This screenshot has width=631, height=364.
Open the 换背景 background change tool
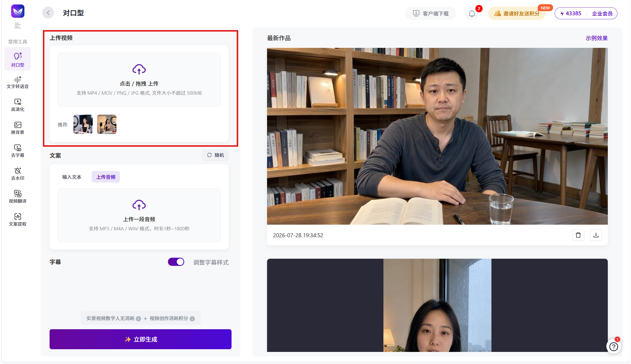18,128
